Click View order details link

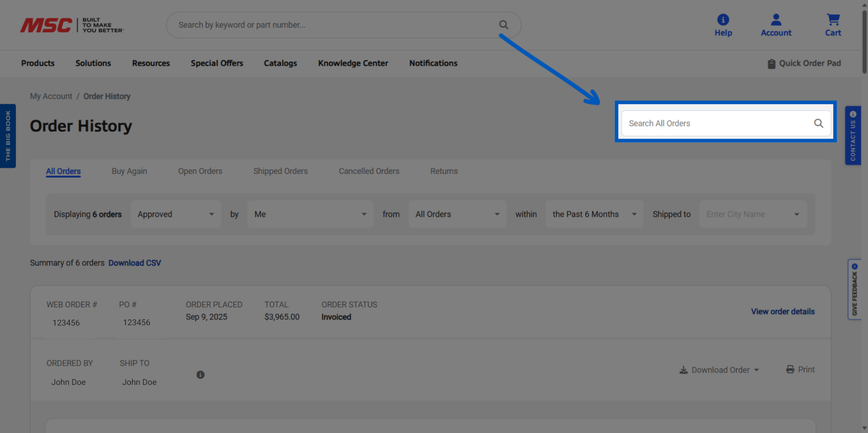783,312
